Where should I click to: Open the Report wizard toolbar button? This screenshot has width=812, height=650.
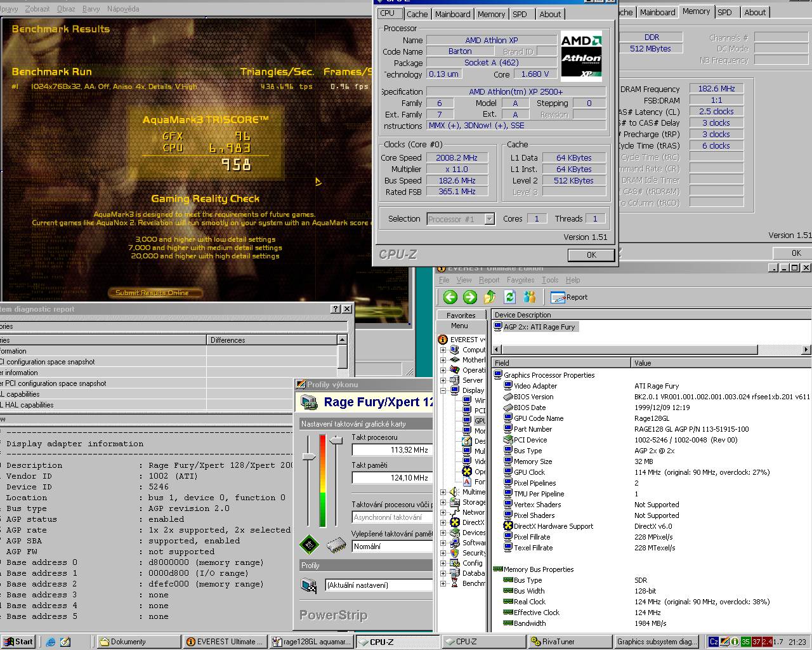(569, 297)
